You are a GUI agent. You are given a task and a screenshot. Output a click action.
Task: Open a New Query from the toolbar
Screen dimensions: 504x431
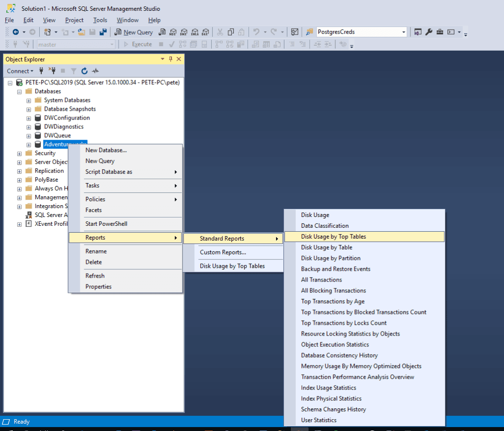point(133,32)
